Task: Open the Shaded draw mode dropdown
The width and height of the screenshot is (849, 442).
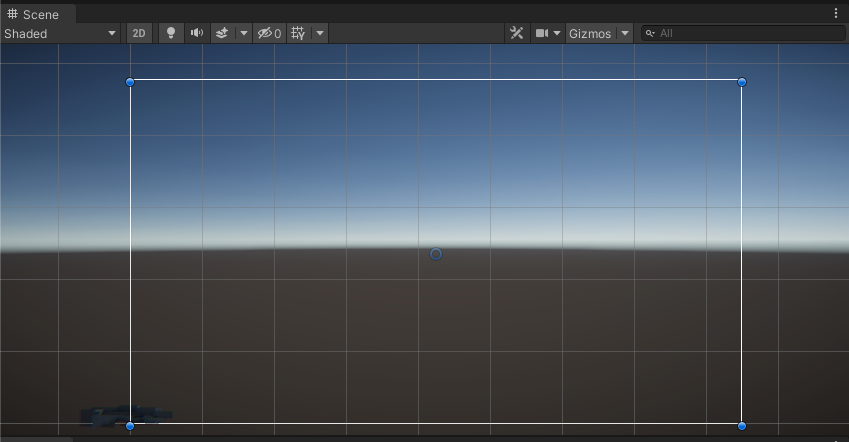Action: coord(60,33)
